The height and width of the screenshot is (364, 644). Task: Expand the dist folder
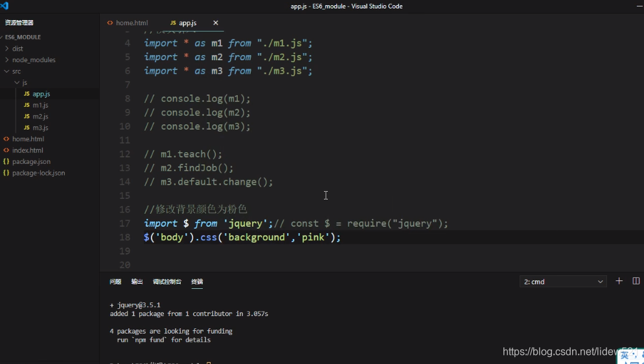point(17,49)
